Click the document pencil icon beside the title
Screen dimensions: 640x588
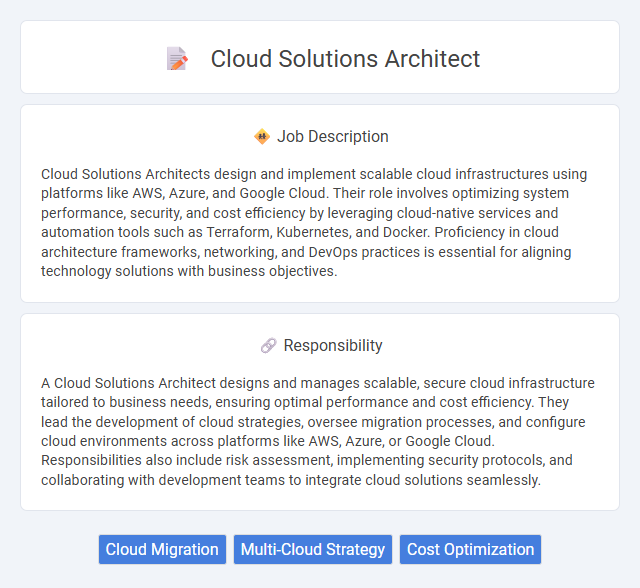[x=177, y=59]
